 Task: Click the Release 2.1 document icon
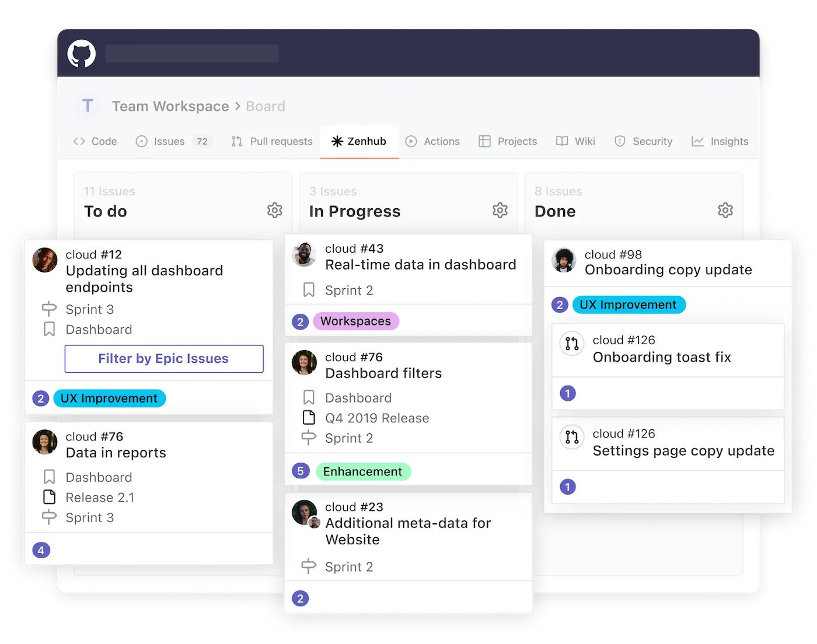click(50, 497)
